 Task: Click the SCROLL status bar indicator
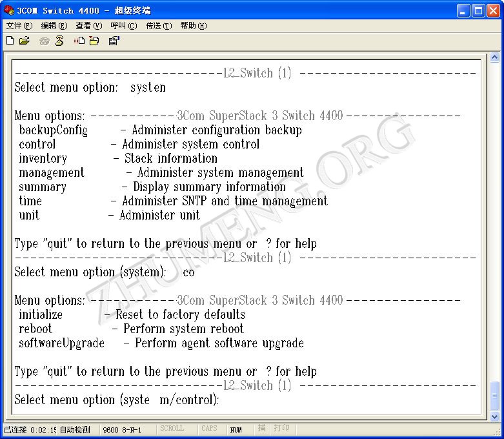[172, 428]
